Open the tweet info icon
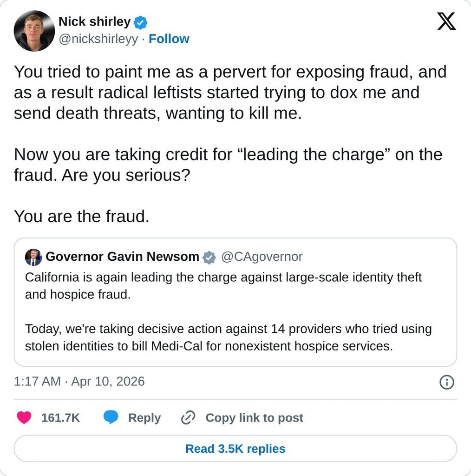Screen dimensions: 471x476 [x=446, y=382]
